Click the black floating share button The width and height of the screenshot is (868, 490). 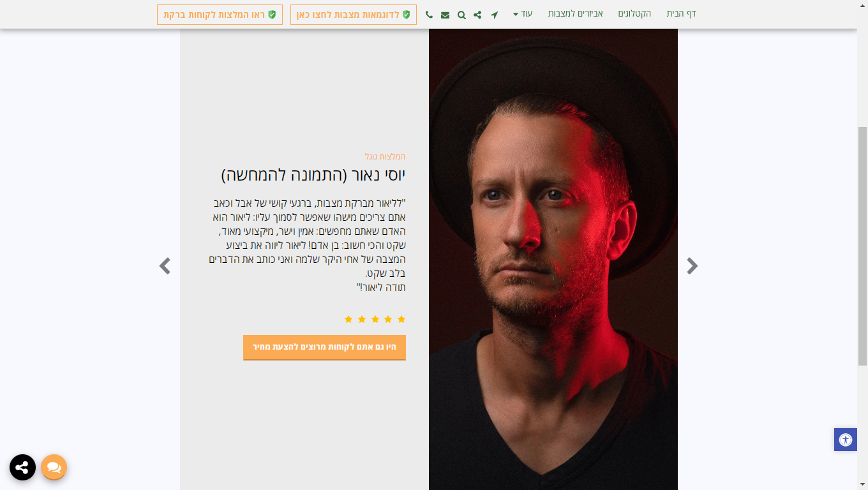(x=22, y=467)
